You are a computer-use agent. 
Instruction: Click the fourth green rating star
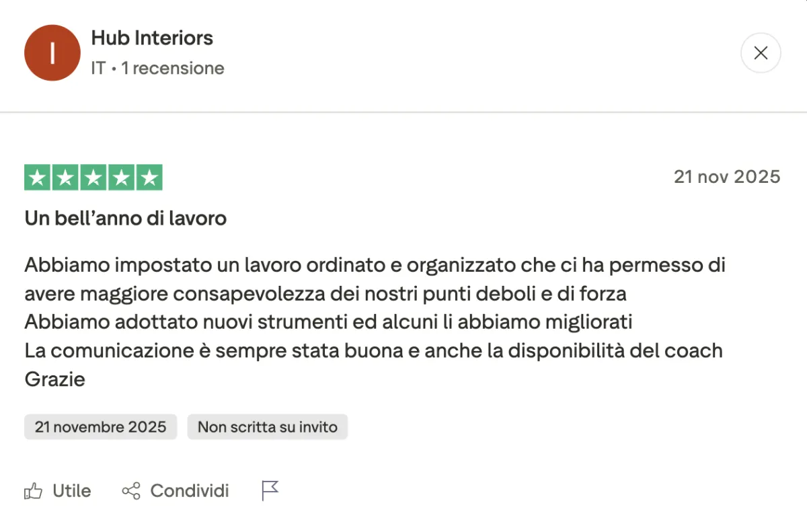click(121, 178)
